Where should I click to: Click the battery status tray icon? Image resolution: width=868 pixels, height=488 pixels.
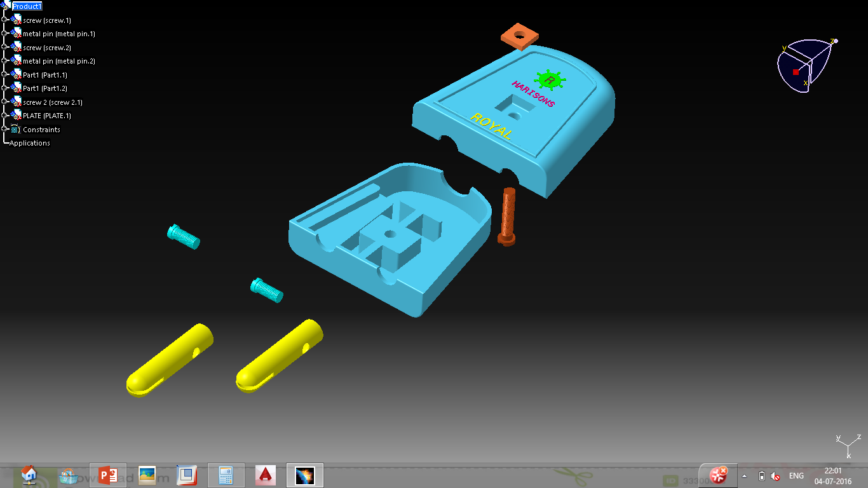(x=762, y=476)
